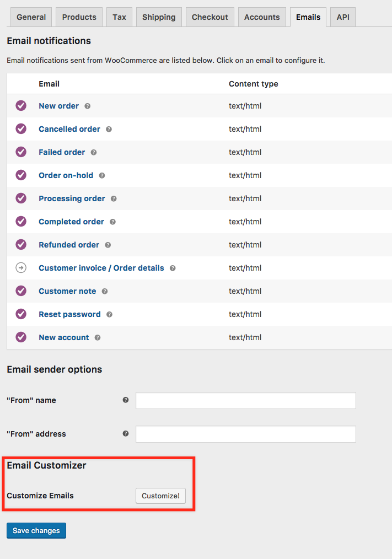Screen dimensions: 392x559
Task: Open the Shipping settings tab
Action: [159, 17]
